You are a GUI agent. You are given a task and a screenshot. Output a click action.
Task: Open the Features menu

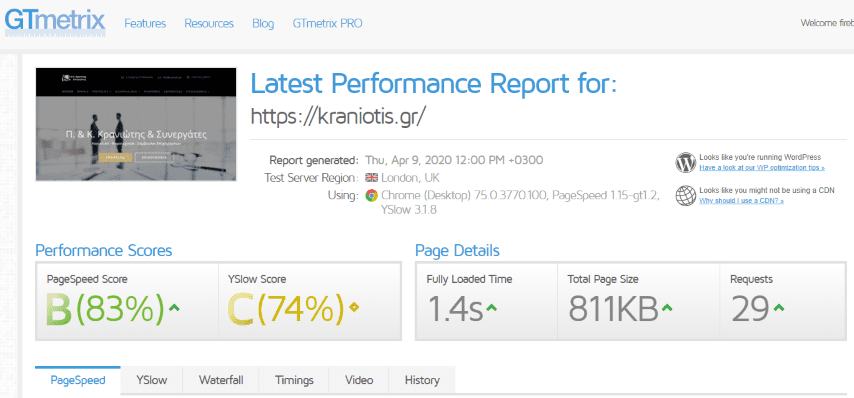pyautogui.click(x=145, y=23)
